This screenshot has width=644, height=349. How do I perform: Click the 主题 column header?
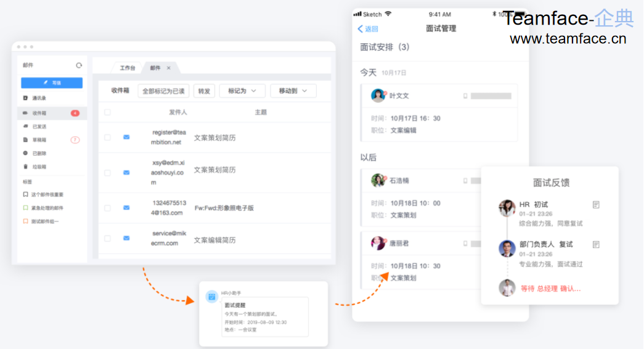(261, 112)
